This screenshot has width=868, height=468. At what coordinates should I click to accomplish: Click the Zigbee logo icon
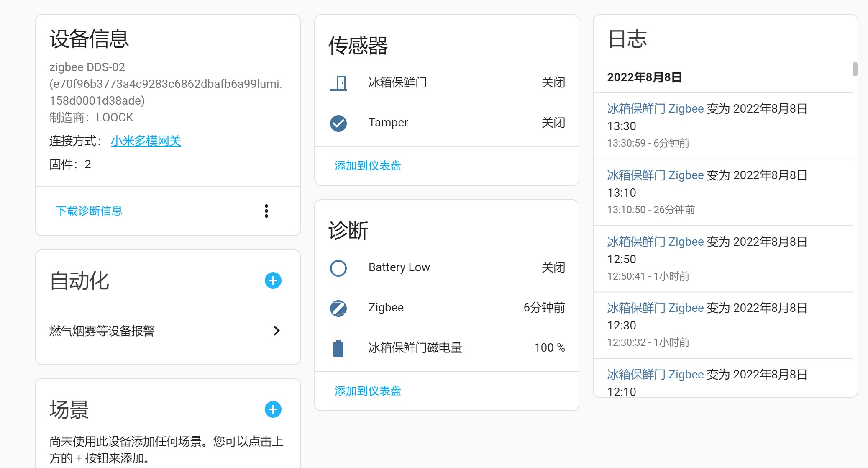click(x=338, y=308)
